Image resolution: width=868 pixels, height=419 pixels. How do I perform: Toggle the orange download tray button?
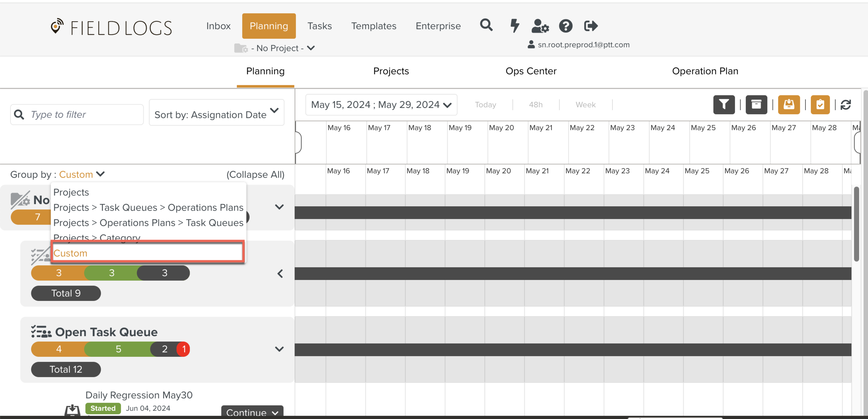789,104
